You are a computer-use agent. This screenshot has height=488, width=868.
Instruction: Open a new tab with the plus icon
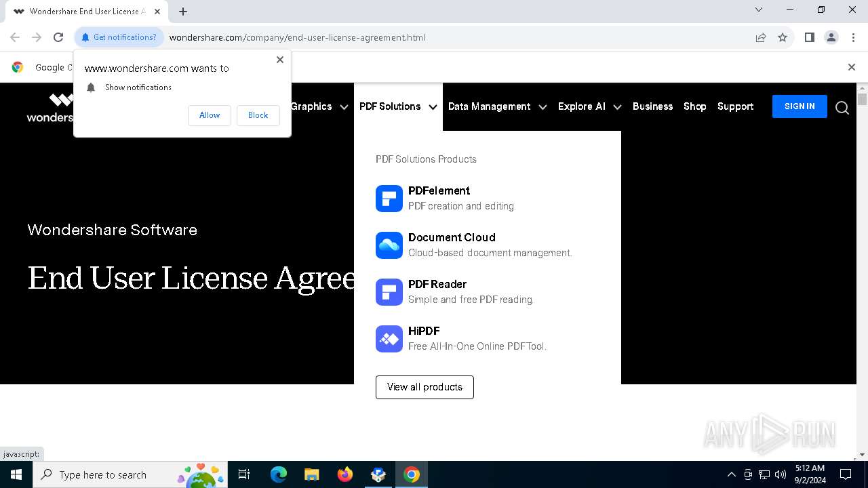(x=183, y=11)
